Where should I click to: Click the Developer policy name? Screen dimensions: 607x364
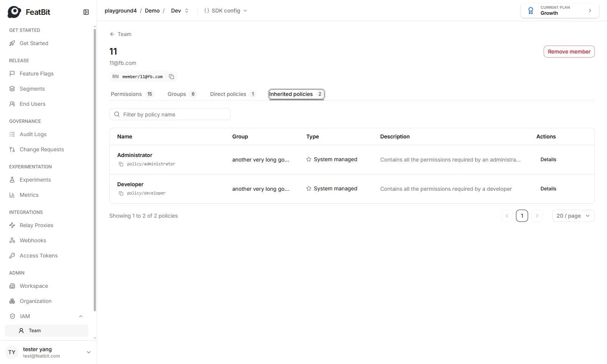pos(130,184)
